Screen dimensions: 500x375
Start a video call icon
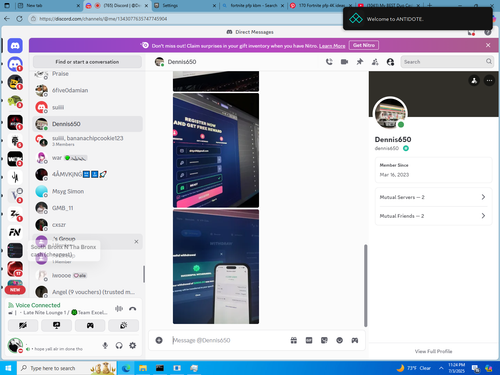tap(344, 62)
